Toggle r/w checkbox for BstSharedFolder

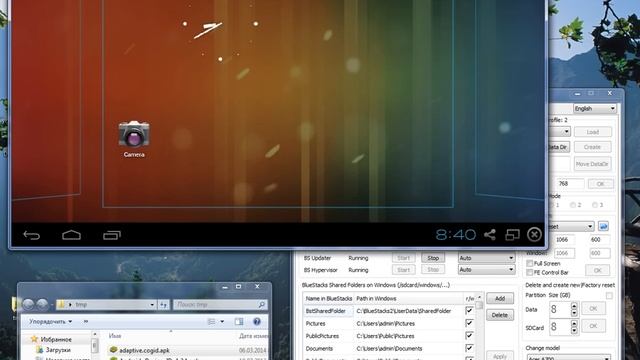point(469,311)
